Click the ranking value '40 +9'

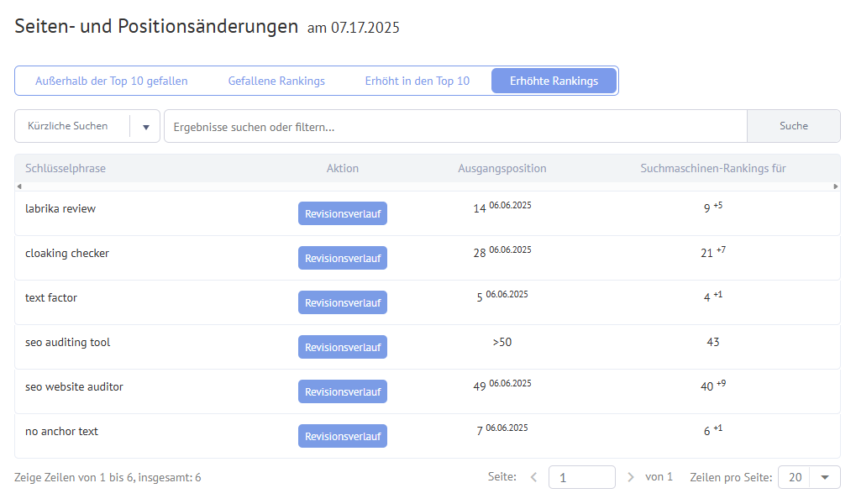point(713,386)
